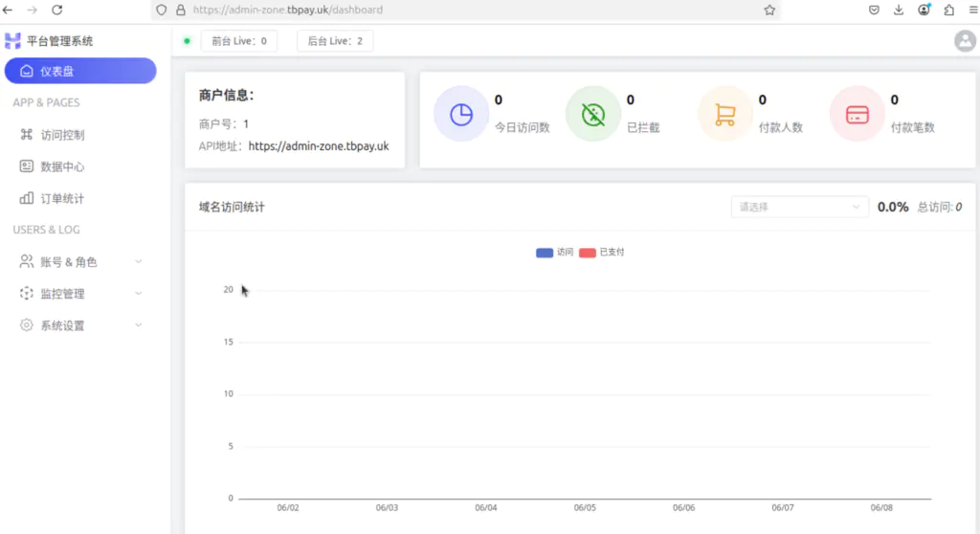980x534 pixels.
Task: Open 订单统计 in the sidebar
Action: 80,198
